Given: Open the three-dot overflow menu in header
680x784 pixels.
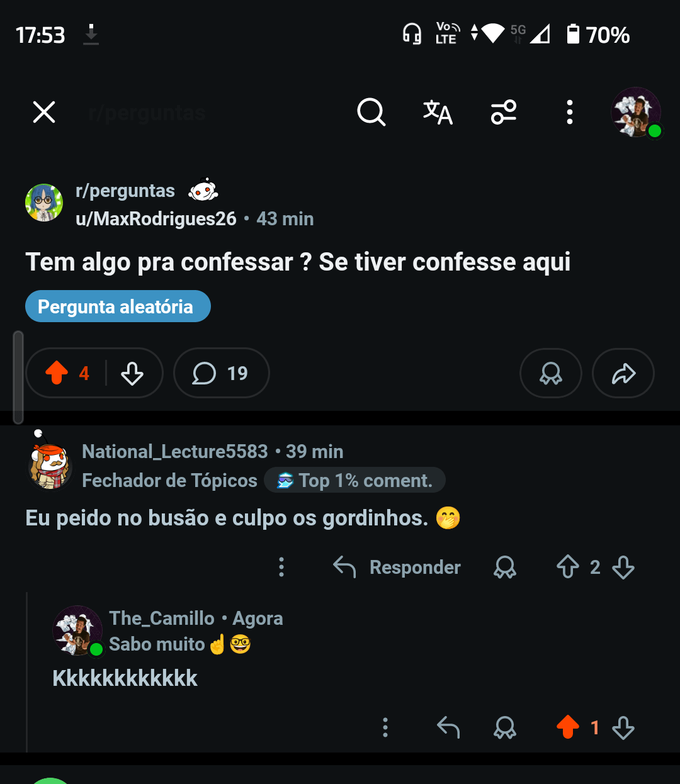Looking at the screenshot, I should [569, 113].
